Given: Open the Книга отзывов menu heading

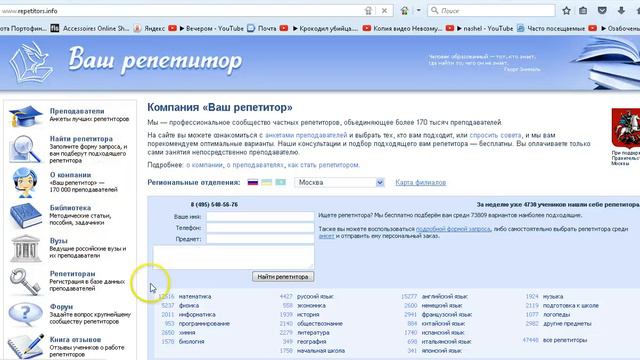Looking at the screenshot, I should [75, 340].
